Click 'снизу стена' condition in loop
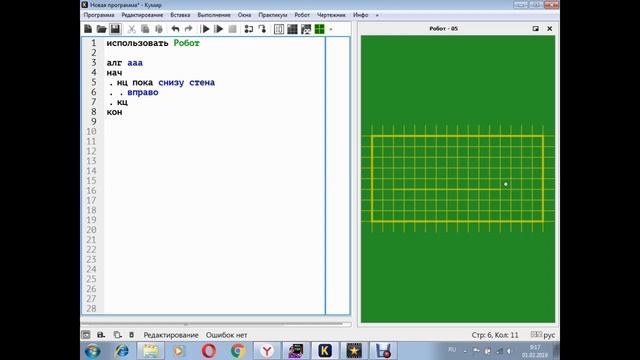640x360 pixels. coord(187,82)
